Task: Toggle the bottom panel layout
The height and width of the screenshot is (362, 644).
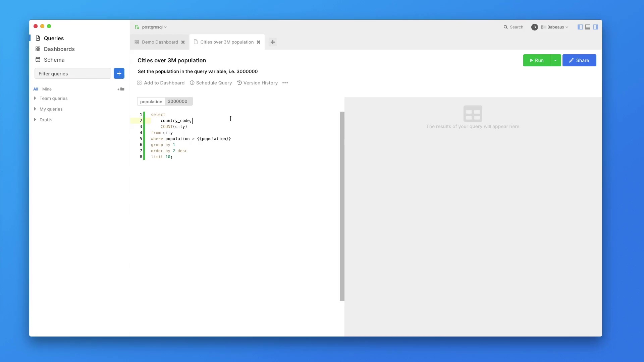Action: click(x=588, y=27)
